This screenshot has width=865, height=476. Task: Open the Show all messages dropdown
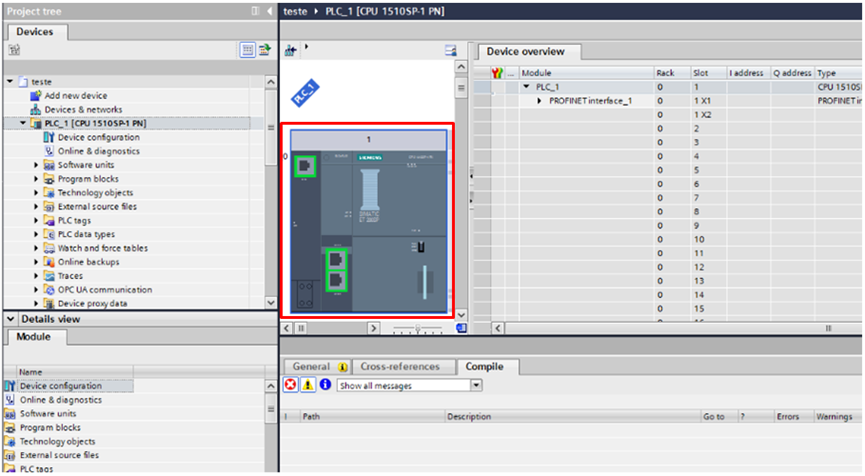[x=476, y=385]
